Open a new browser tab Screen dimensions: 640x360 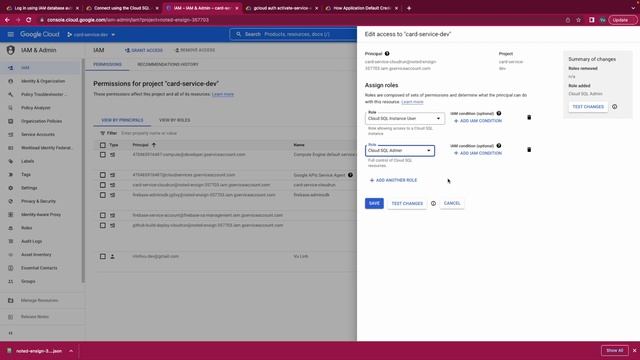(x=409, y=8)
